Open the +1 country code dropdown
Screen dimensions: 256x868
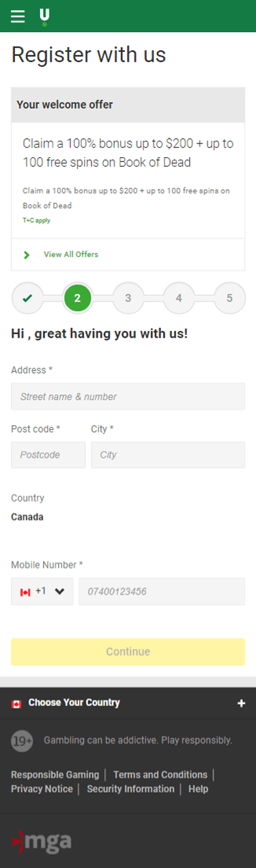point(42,592)
